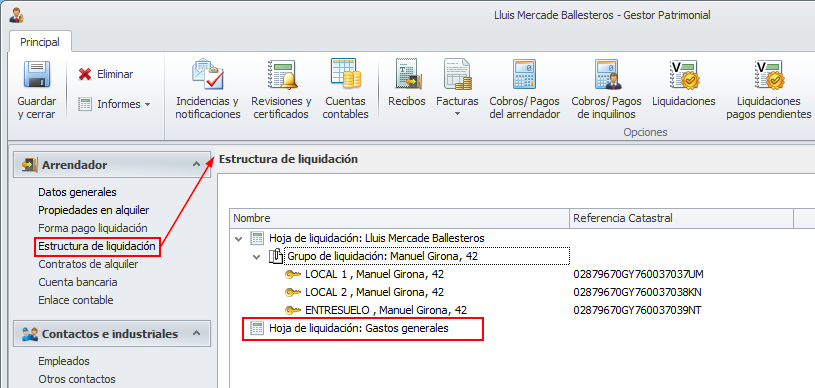The height and width of the screenshot is (388, 815).
Task: Select Hoja de liquidación: Lluis Mercade Ballesteros row
Action: [x=377, y=238]
